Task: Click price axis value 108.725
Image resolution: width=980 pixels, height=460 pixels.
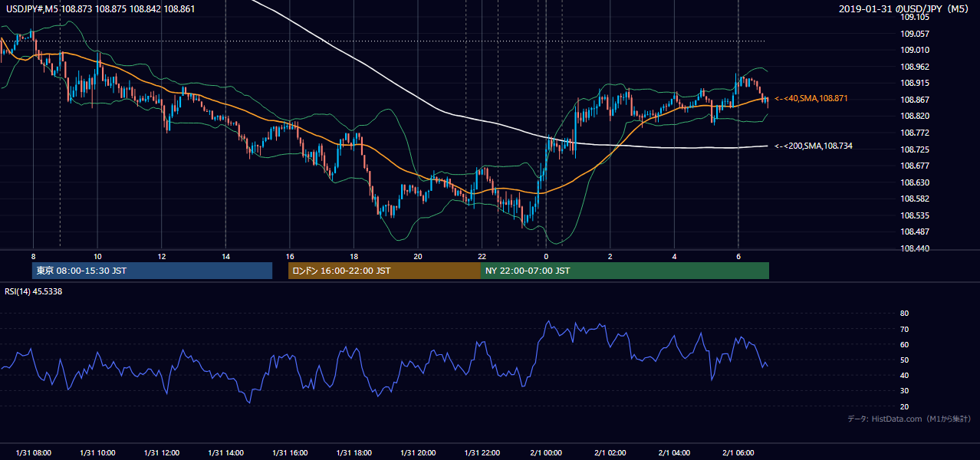Action: tap(914, 149)
